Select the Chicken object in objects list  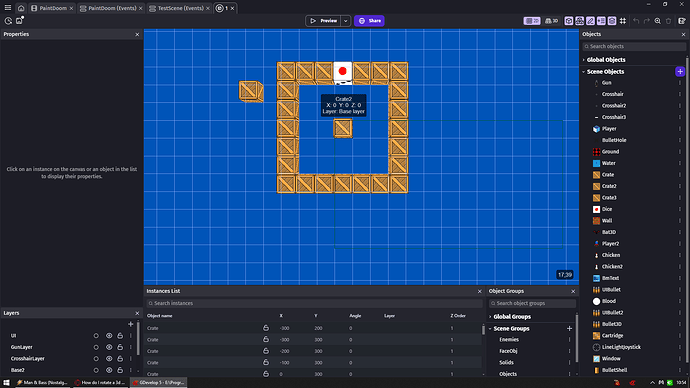(x=611, y=255)
